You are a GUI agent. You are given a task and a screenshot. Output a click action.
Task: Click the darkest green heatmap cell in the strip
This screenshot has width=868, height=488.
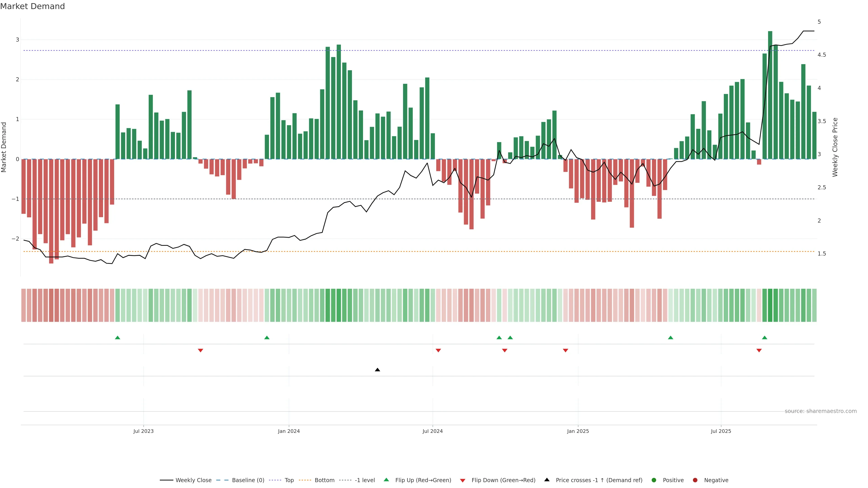(x=770, y=305)
